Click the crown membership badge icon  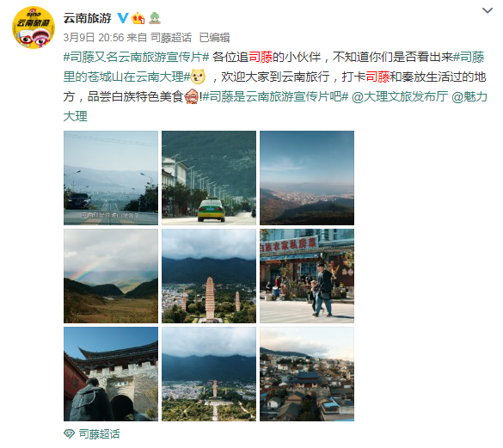[x=138, y=18]
